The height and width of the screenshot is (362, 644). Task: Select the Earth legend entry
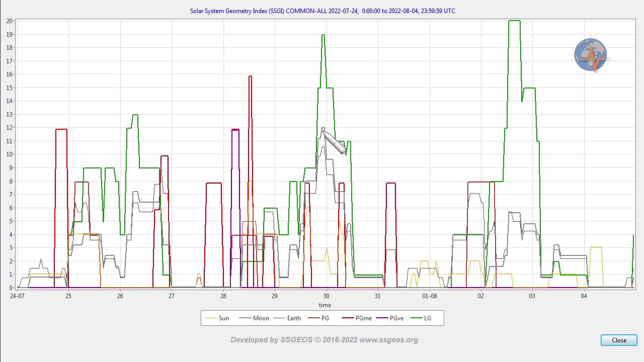pyautogui.click(x=287, y=318)
